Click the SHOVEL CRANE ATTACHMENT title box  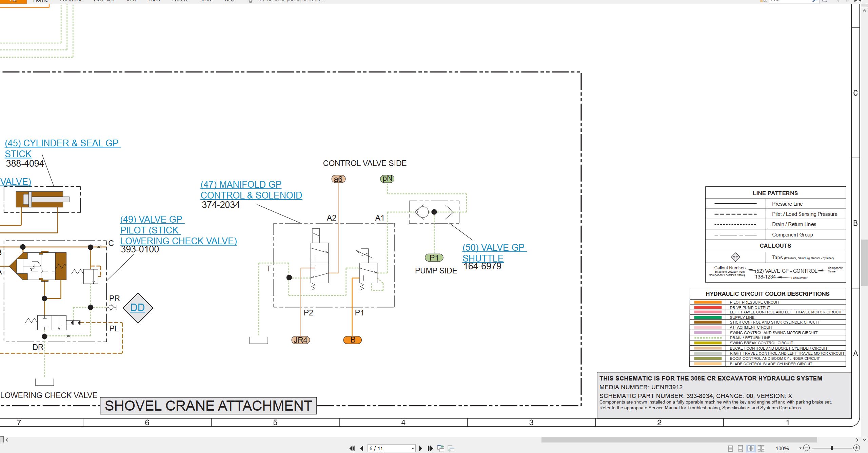[208, 406]
